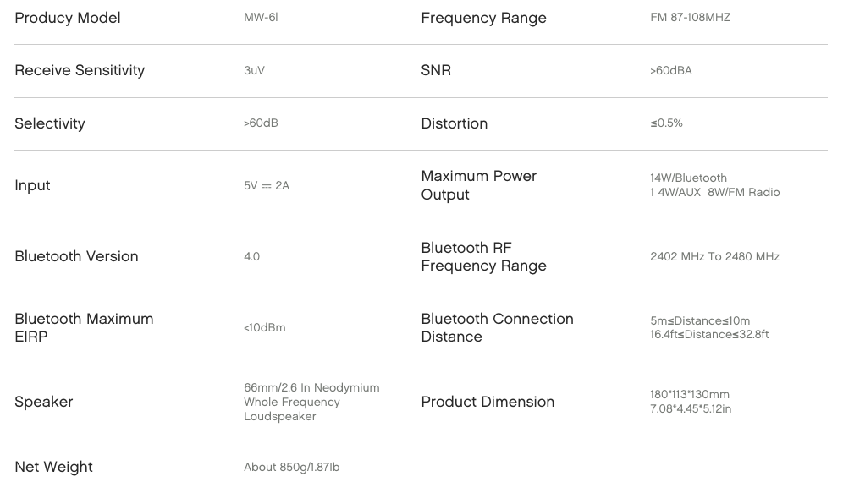
Task: Select the FM 87-108MHZ value
Action: [x=691, y=17]
